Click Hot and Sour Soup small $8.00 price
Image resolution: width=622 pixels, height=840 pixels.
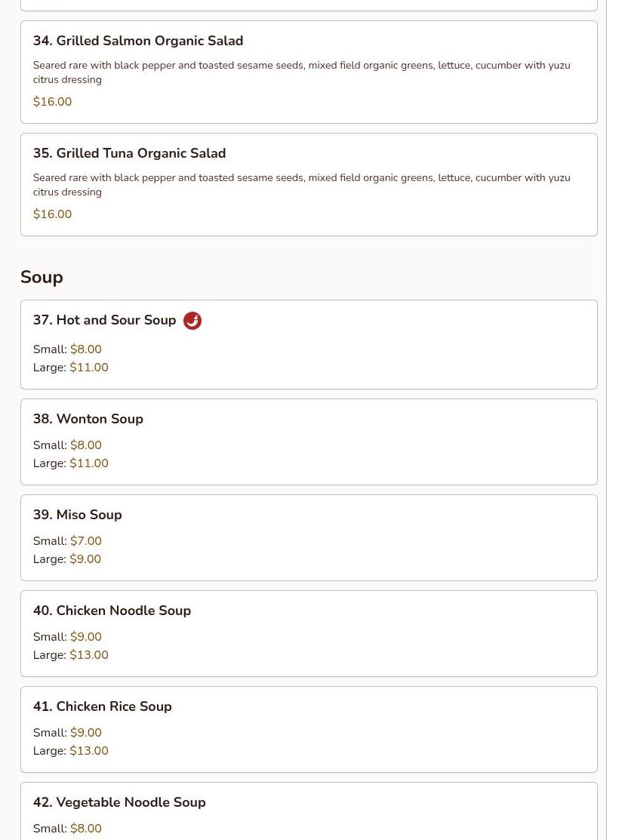(x=86, y=349)
